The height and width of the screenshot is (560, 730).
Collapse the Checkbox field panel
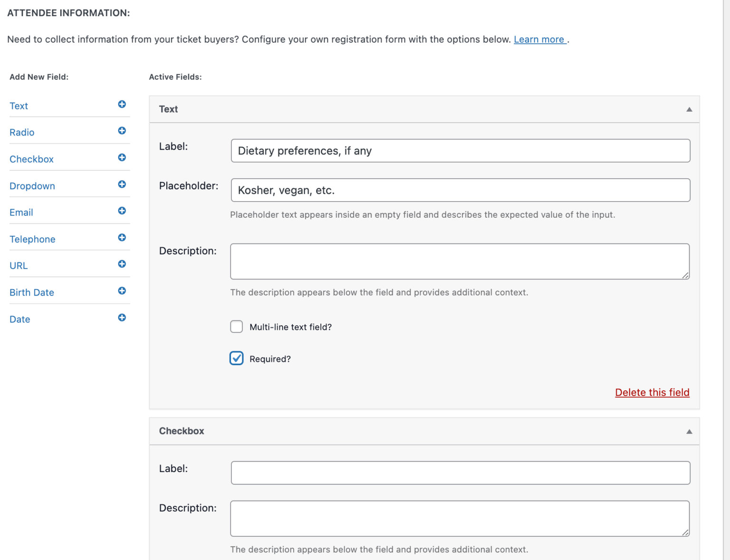coord(688,431)
